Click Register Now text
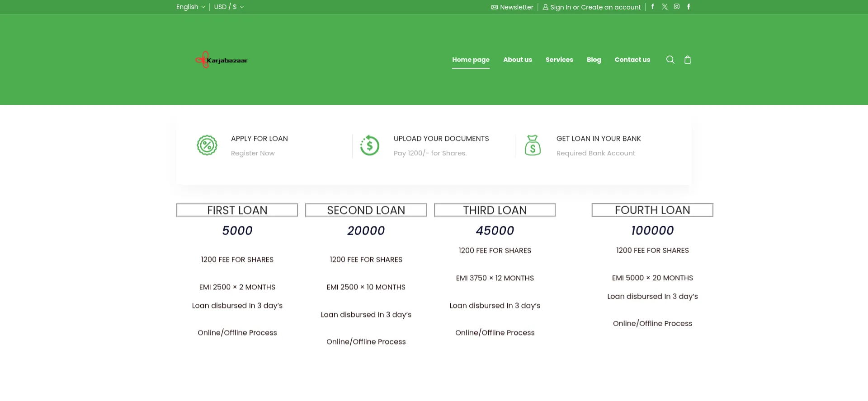 pyautogui.click(x=253, y=153)
